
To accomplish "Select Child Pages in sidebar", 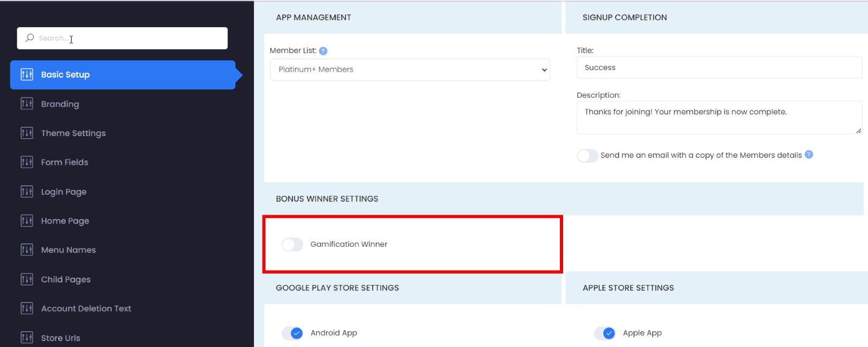I will click(x=66, y=280).
